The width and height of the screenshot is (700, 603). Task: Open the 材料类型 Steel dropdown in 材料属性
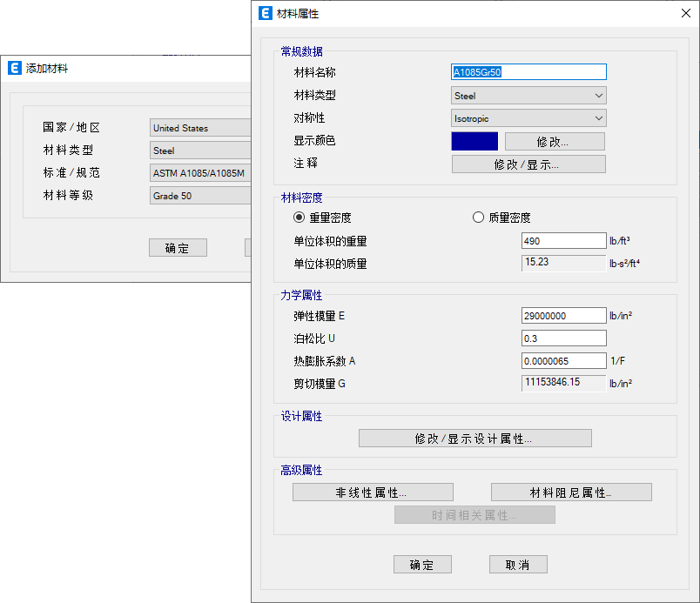(x=528, y=96)
